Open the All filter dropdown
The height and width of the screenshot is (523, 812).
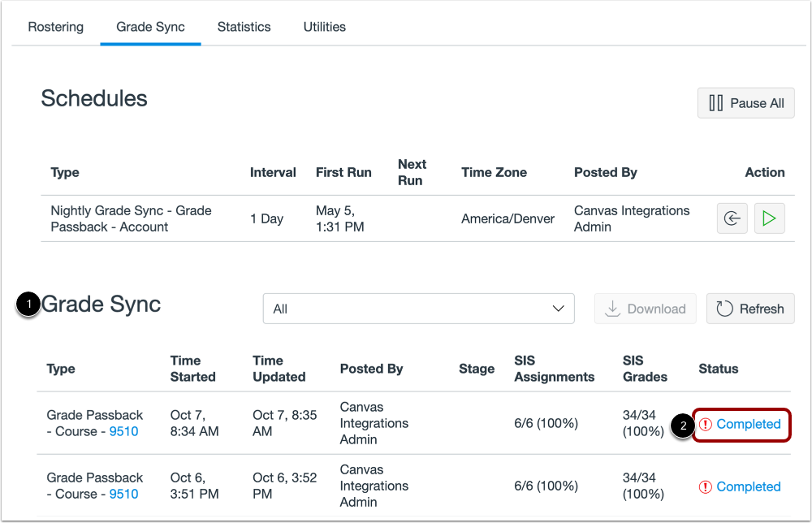coord(418,309)
